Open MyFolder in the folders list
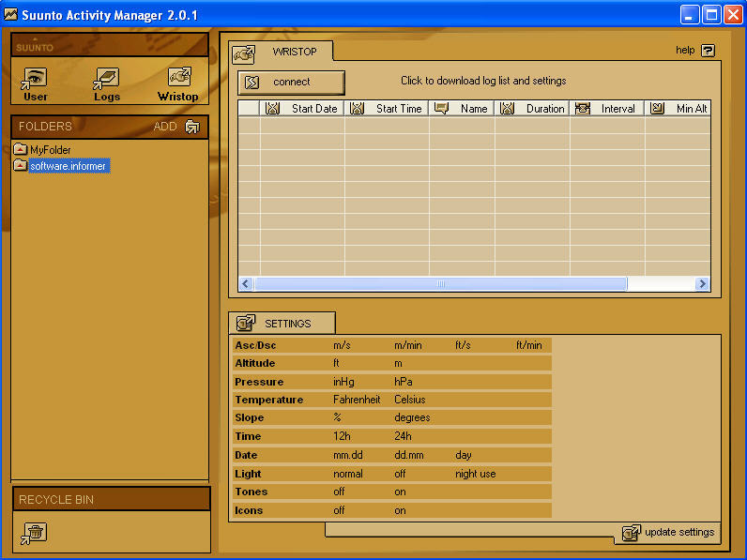 [50, 150]
